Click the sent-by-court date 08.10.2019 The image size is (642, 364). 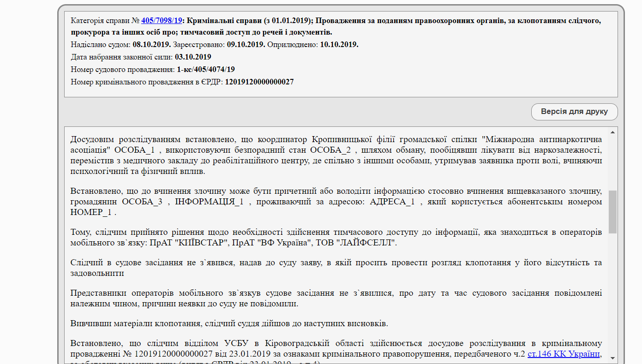click(151, 45)
